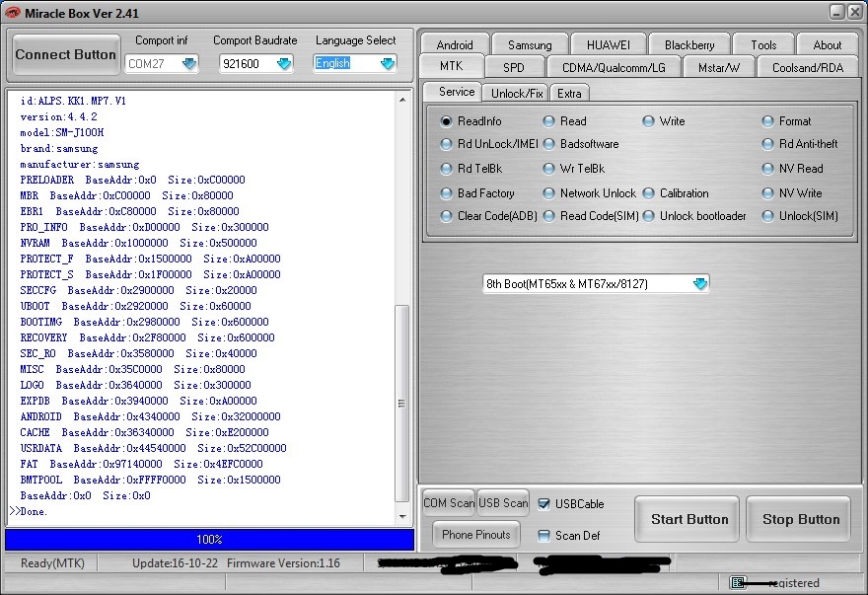Select the MTK tab
The image size is (868, 595).
click(x=451, y=66)
